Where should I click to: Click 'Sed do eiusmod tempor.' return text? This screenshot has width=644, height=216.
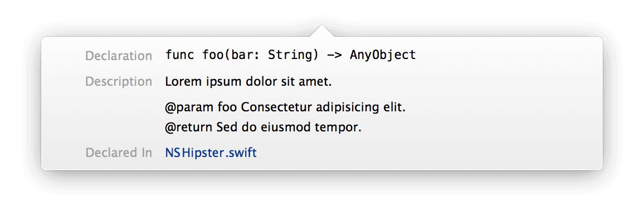[289, 127]
